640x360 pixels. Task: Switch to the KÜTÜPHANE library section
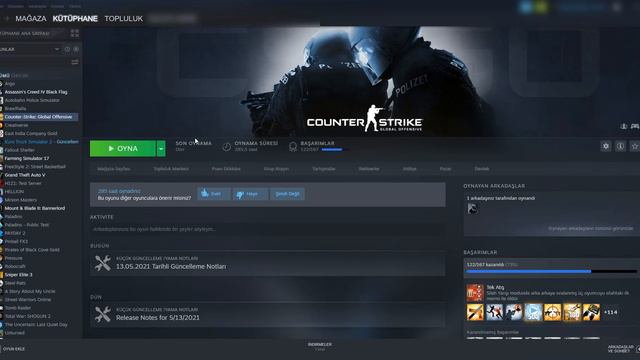(x=75, y=19)
